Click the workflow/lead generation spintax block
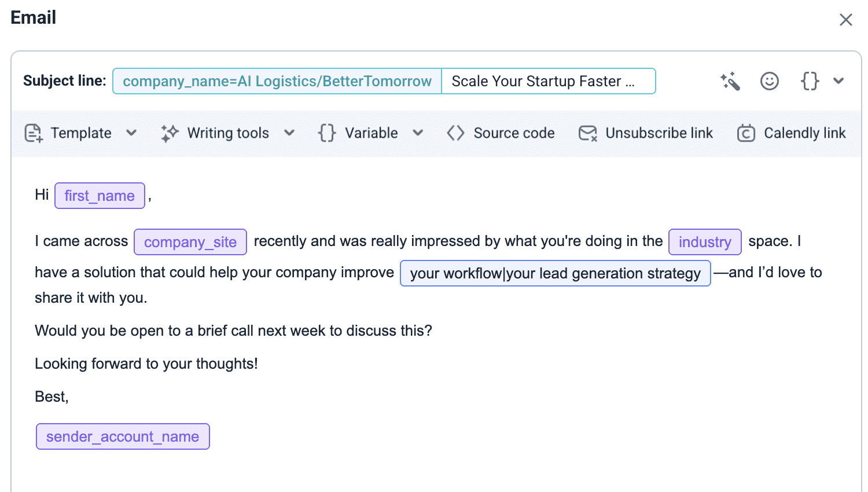 pos(555,273)
